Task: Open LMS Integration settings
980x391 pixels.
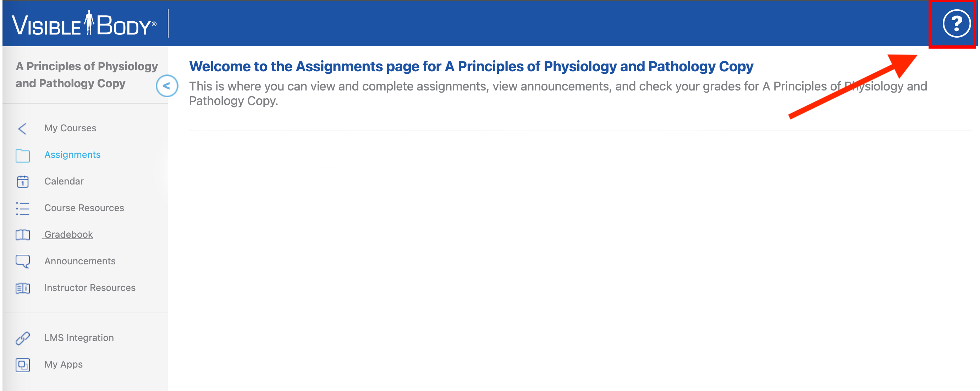Action: [x=79, y=338]
